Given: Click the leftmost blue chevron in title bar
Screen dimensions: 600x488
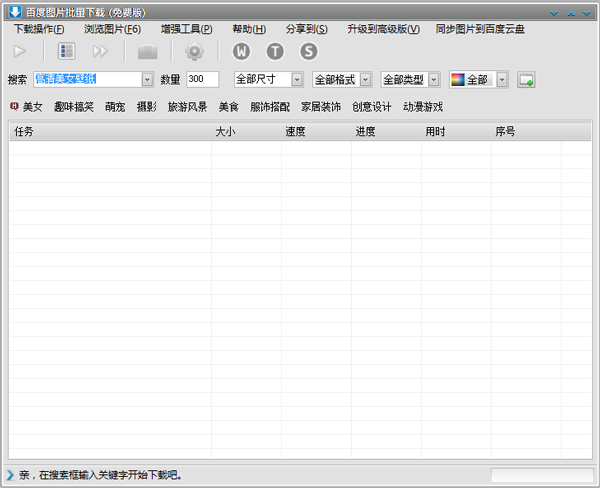Looking at the screenshot, I should tap(554, 13).
